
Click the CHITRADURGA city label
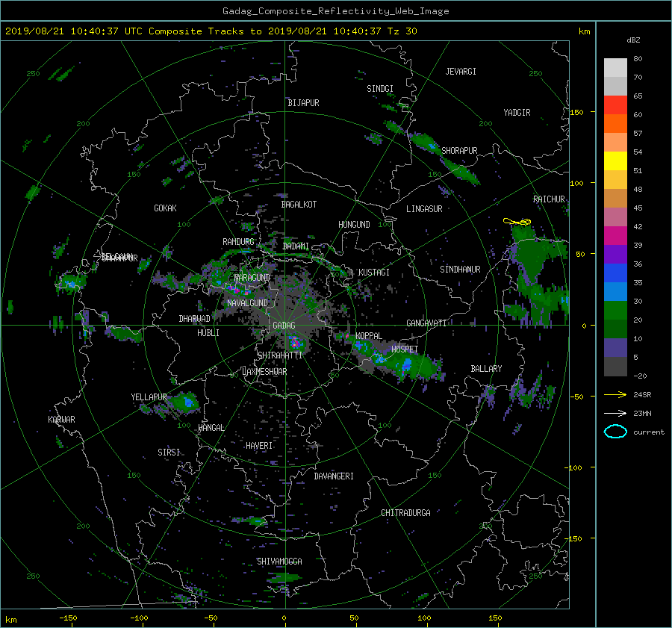[x=405, y=512]
